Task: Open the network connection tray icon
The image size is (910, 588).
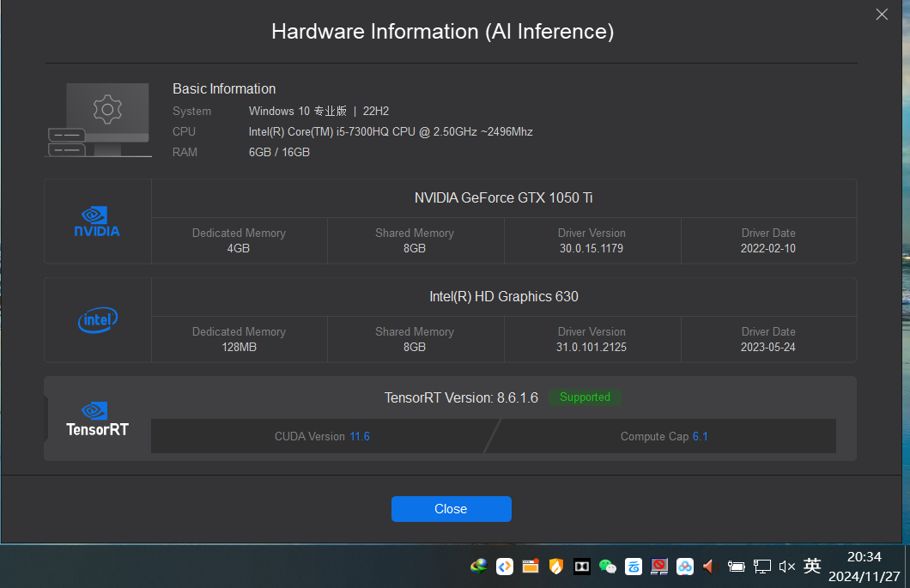Action: [x=762, y=567]
